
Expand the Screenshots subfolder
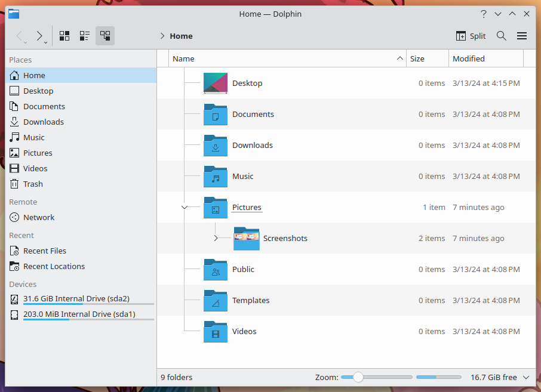(x=216, y=238)
